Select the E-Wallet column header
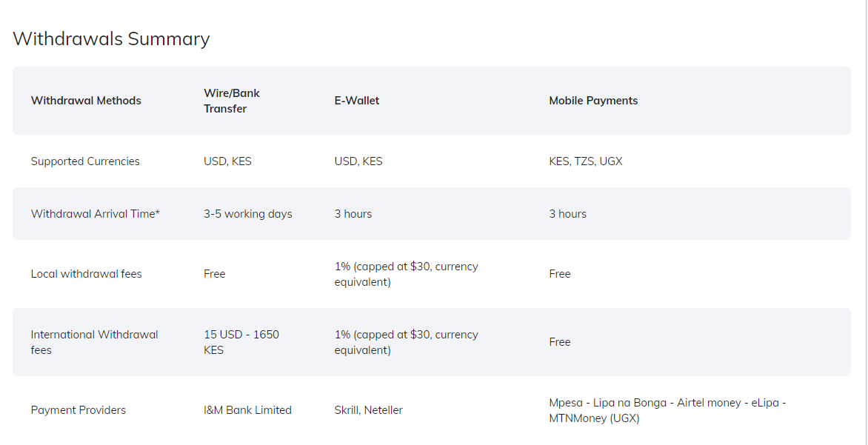The height and width of the screenshot is (445, 868). pyautogui.click(x=356, y=101)
